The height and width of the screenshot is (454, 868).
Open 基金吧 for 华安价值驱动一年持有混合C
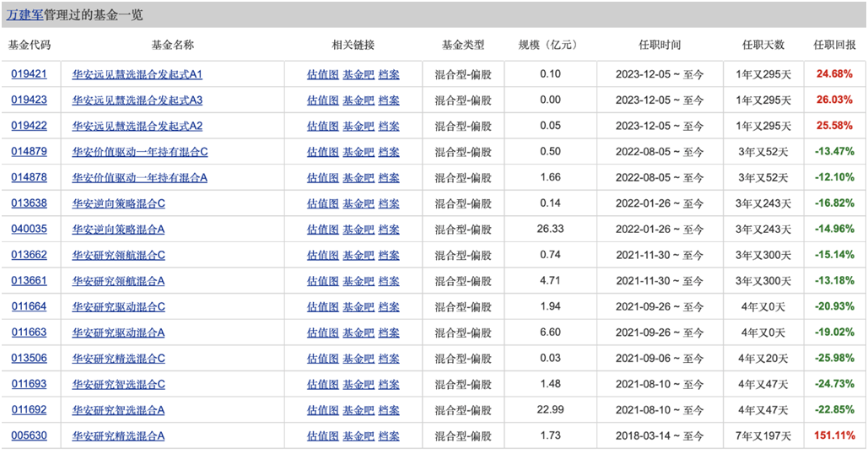point(358,152)
